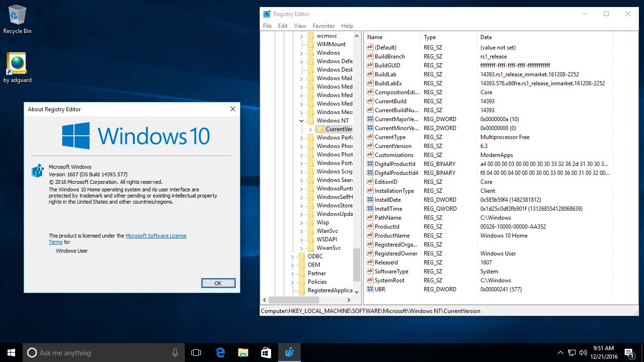Show hidden system tray icons
644x362 pixels.
[x=561, y=353]
